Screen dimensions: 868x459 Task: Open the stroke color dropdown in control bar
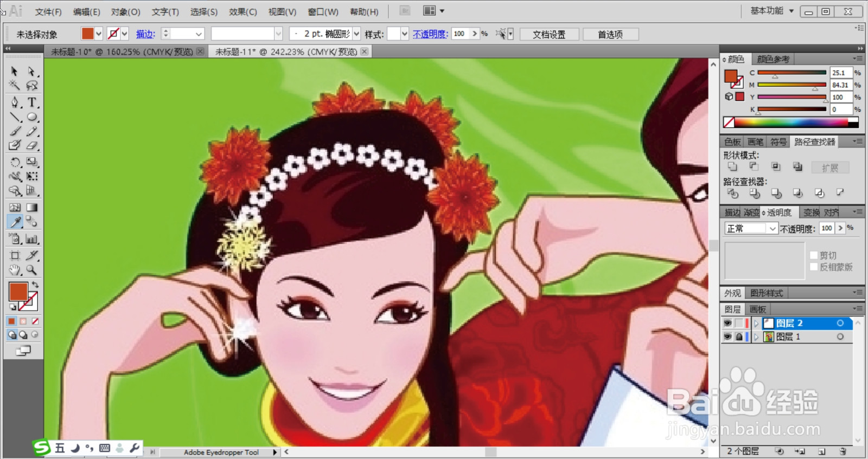[125, 34]
